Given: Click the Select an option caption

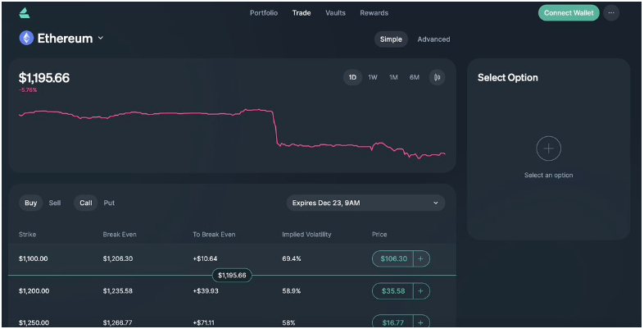Looking at the screenshot, I should pos(548,176).
